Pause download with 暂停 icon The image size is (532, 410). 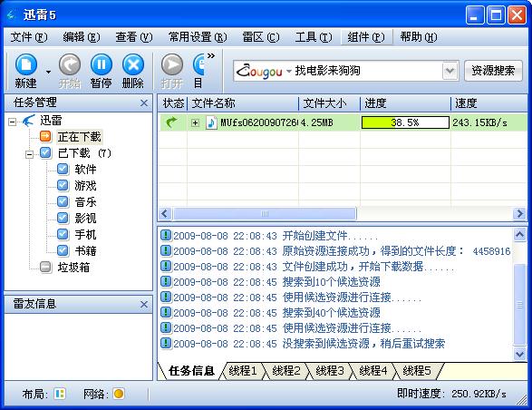coord(102,64)
